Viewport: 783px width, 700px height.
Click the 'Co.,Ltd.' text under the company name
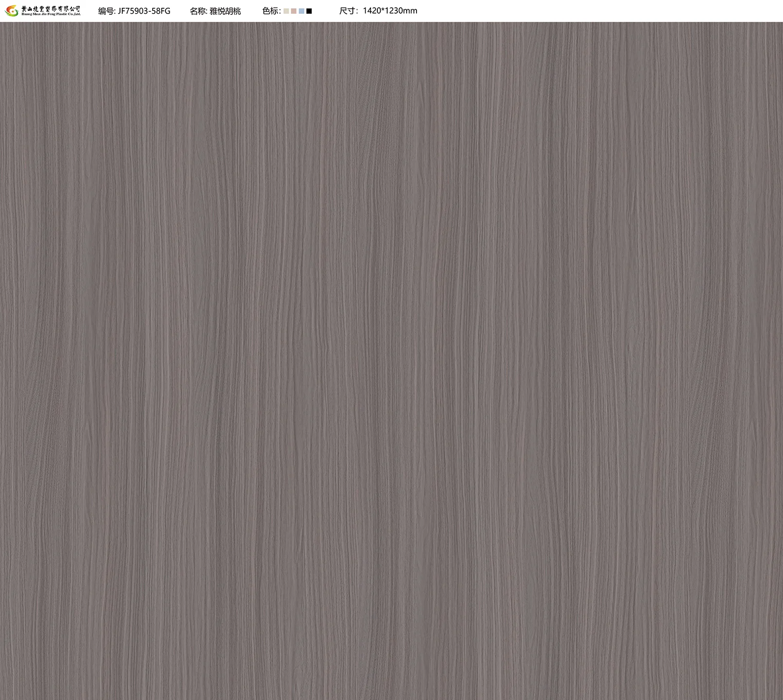tap(72, 14)
